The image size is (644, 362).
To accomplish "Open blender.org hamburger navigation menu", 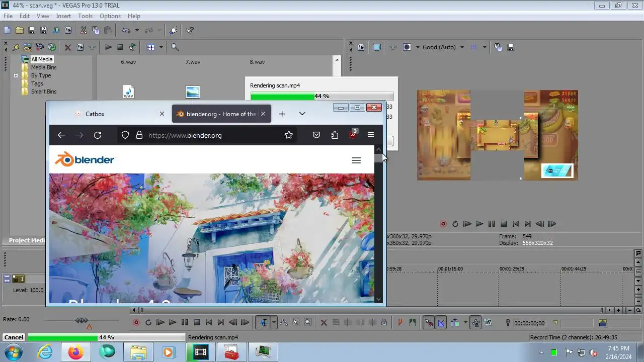I will 356,160.
